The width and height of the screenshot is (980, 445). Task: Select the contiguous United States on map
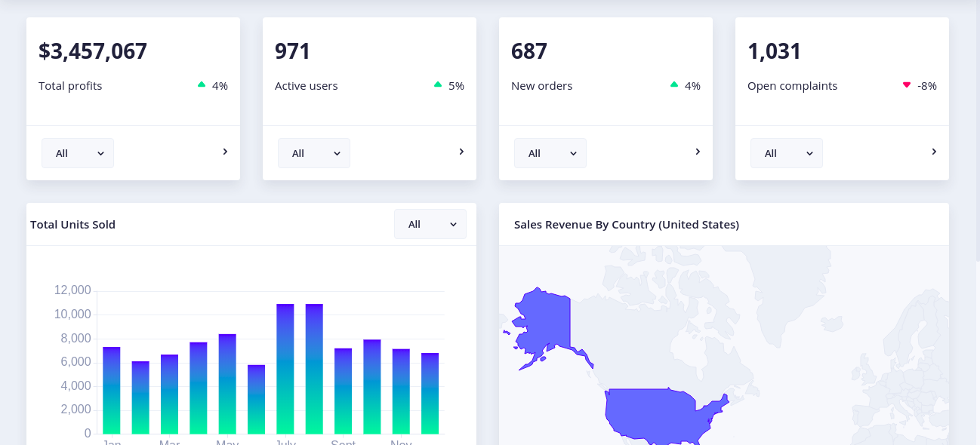pyautogui.click(x=657, y=415)
